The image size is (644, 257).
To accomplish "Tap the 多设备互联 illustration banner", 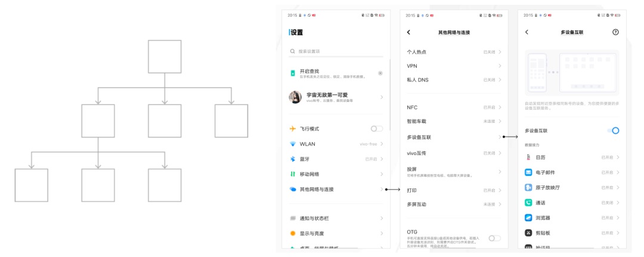I will 572,73.
